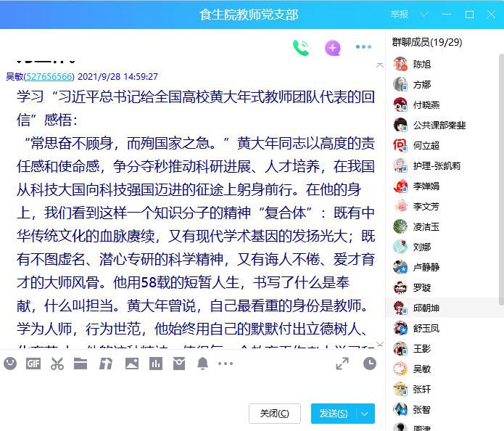
Task: Open the group poll chart icon
Action: tap(155, 364)
